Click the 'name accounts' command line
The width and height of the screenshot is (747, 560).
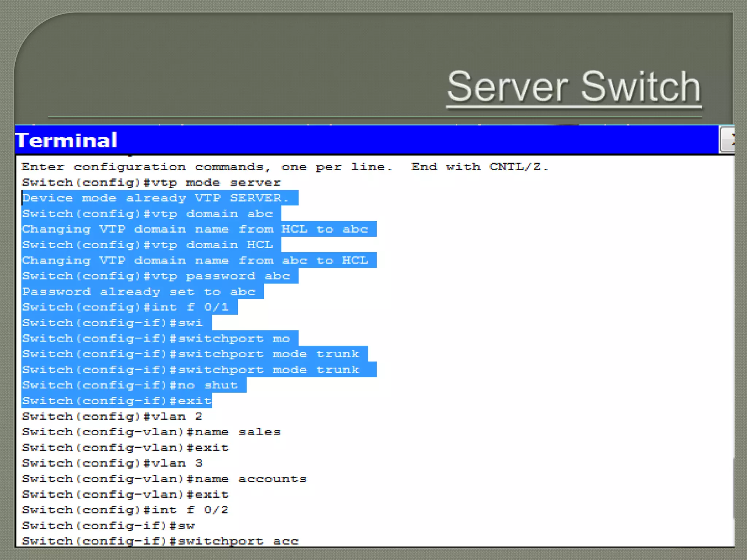[164, 479]
